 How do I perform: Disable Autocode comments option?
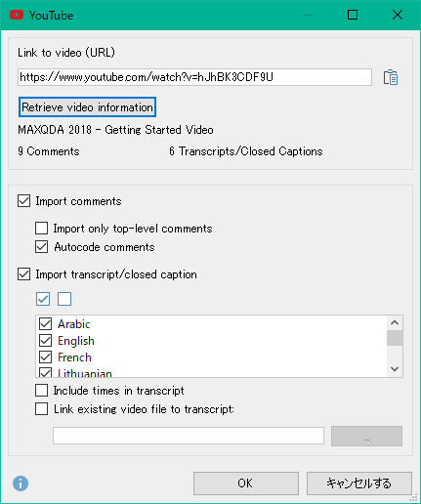tap(42, 247)
